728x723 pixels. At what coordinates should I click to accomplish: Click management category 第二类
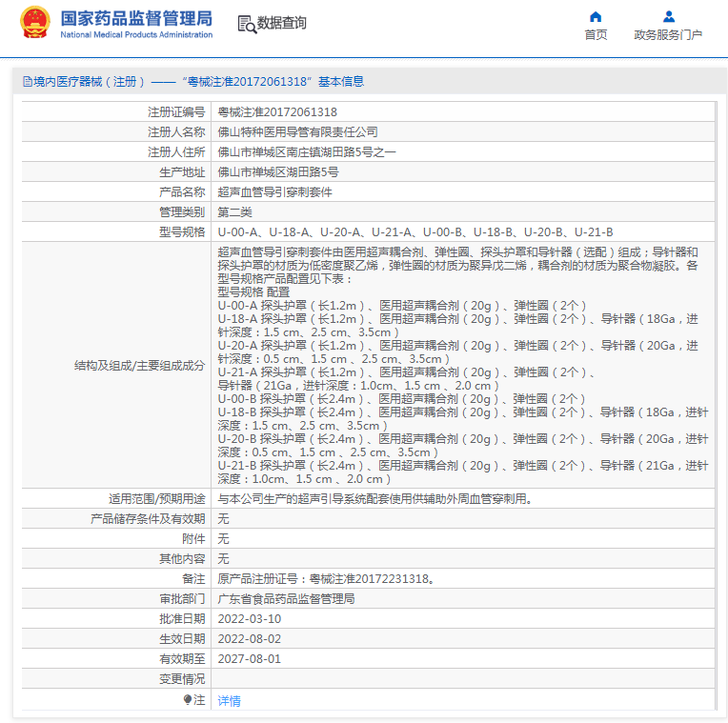[x=234, y=212]
